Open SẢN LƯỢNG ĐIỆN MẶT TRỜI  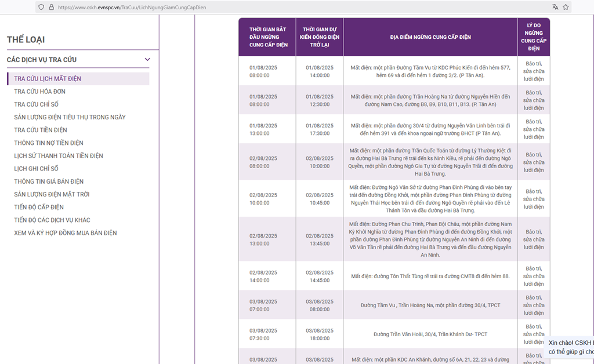pyautogui.click(x=52, y=194)
